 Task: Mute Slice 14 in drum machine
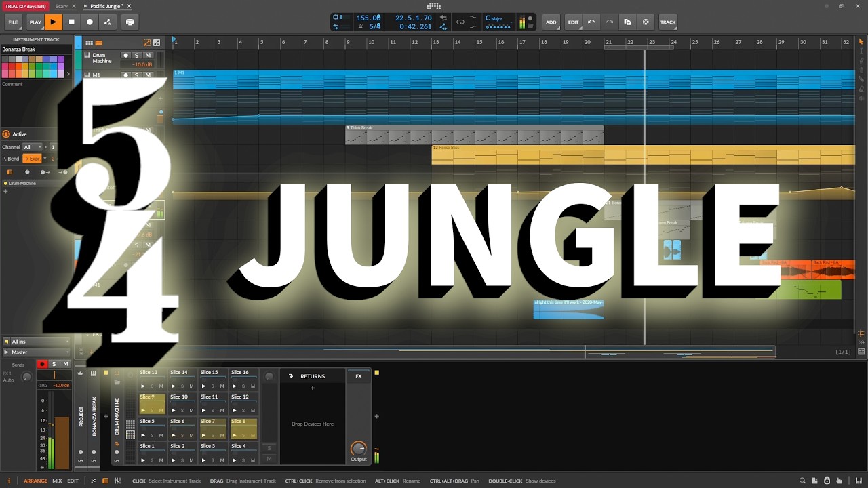click(x=191, y=386)
